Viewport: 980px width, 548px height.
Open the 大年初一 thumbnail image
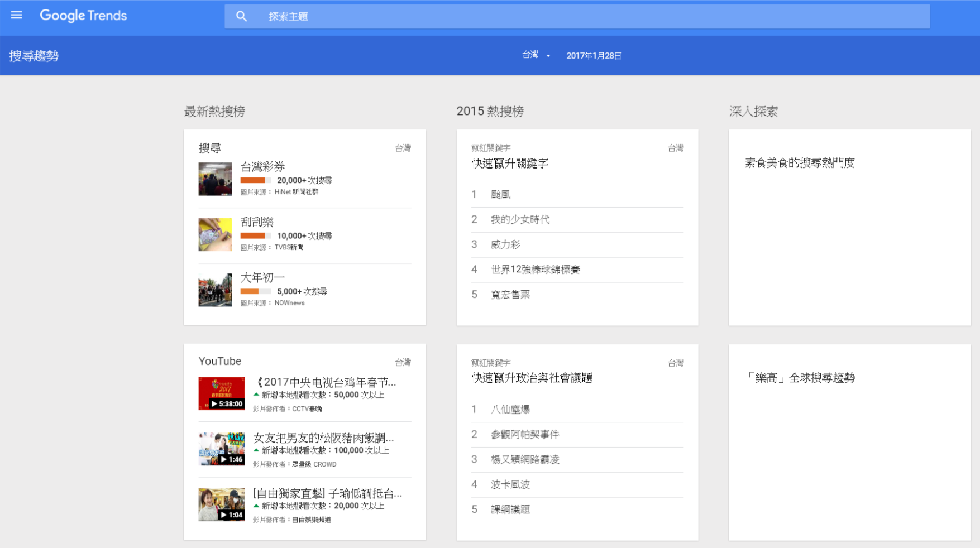[215, 290]
